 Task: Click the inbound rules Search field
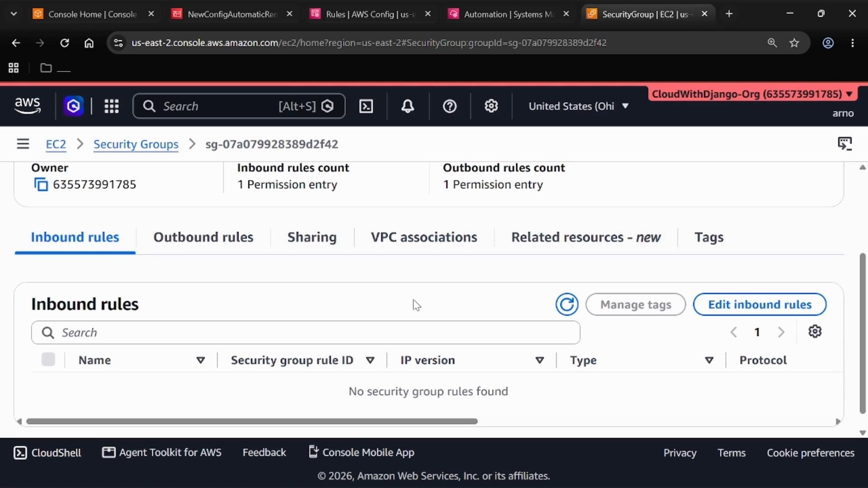[x=306, y=333]
